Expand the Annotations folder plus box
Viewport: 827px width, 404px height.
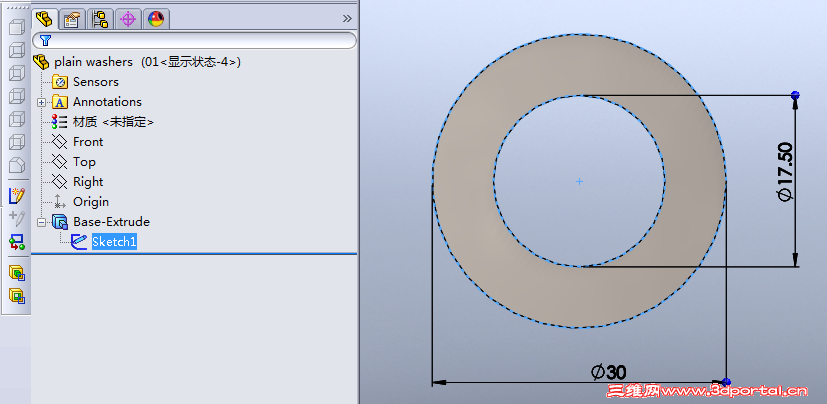click(x=41, y=102)
